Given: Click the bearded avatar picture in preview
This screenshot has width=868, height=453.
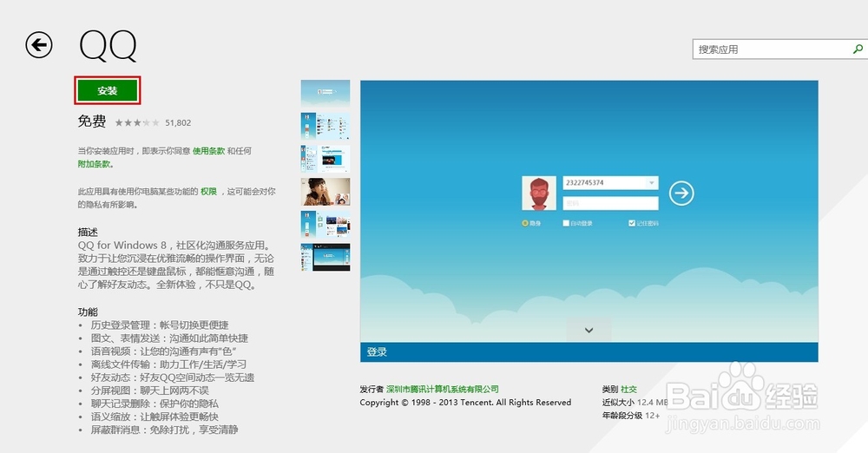Looking at the screenshot, I should [x=539, y=194].
